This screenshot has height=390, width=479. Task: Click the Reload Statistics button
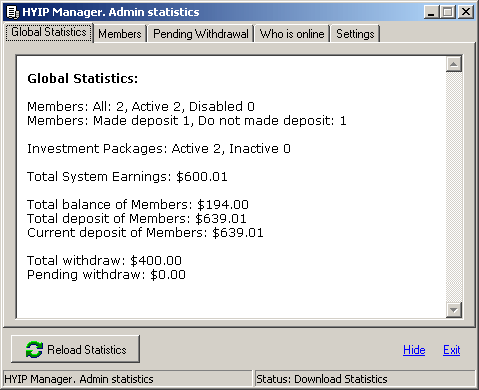75,349
